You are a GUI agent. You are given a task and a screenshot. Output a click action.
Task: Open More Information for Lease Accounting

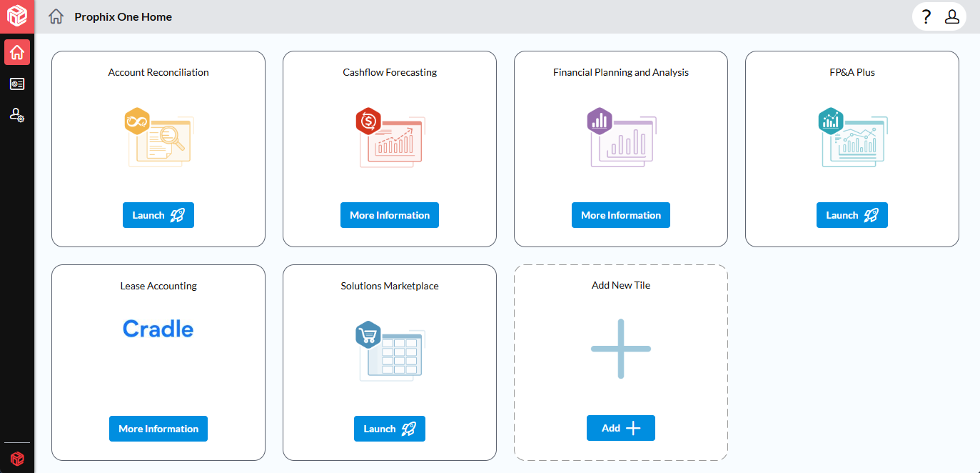[x=158, y=429]
